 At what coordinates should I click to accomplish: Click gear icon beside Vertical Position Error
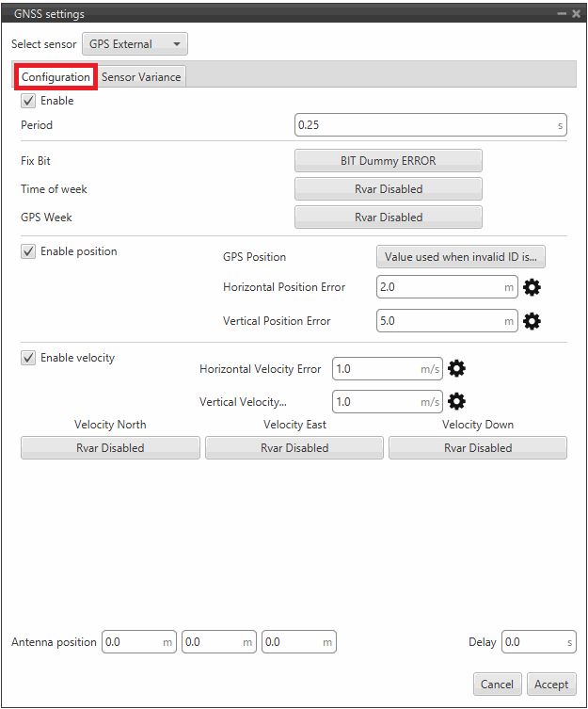coord(532,321)
